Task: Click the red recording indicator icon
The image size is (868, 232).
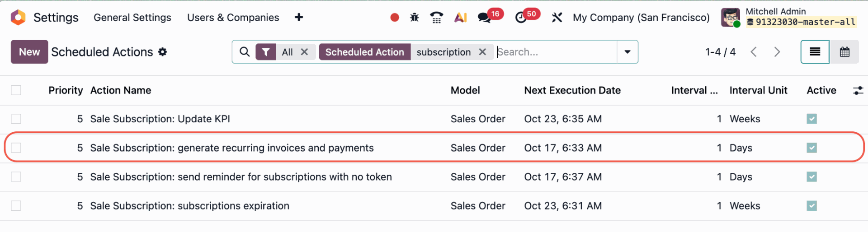Action: tap(395, 18)
